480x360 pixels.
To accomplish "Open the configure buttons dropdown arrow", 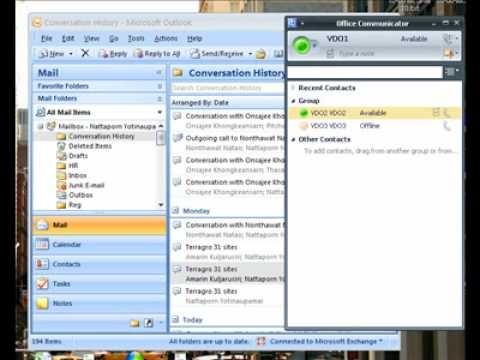I will point(161,323).
